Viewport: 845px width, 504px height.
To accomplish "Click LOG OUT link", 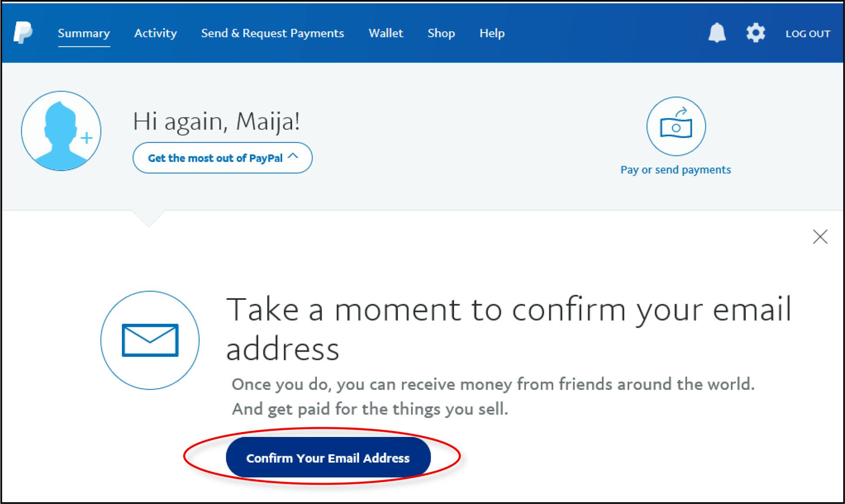I will coord(808,34).
